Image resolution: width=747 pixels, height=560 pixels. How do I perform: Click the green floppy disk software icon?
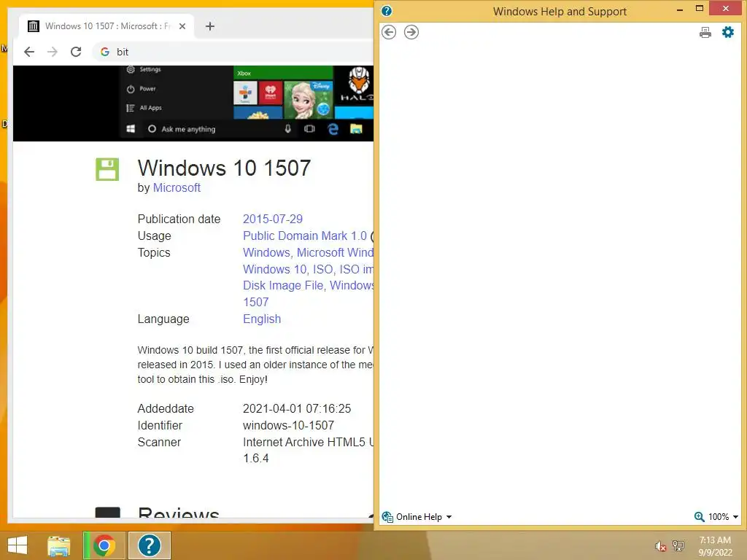107,169
